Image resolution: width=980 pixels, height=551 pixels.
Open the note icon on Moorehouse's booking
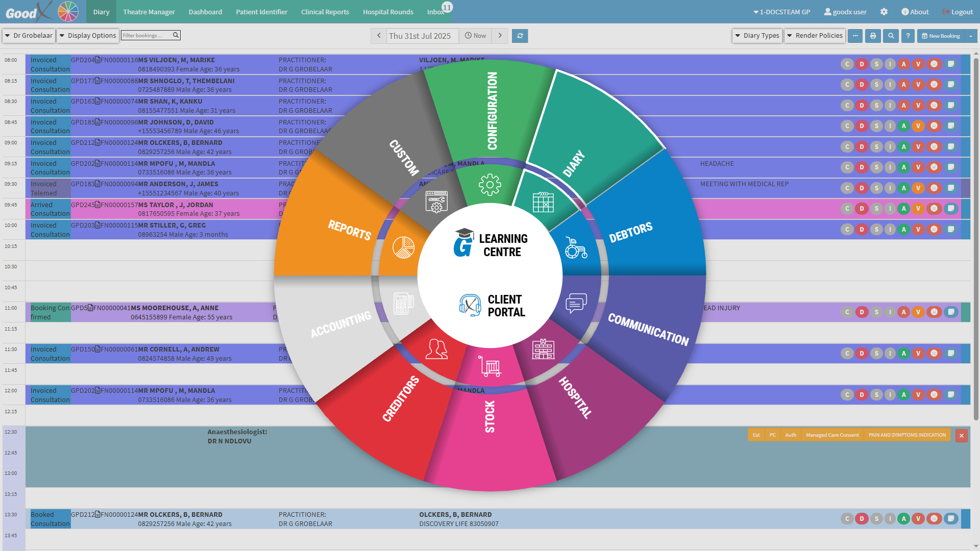(x=951, y=312)
